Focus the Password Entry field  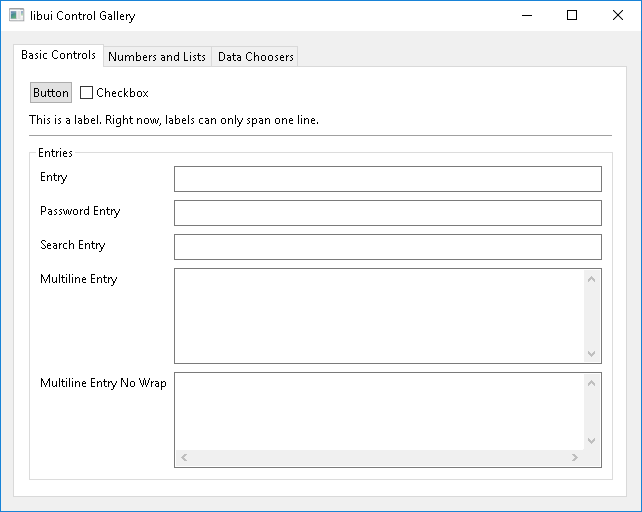pos(388,213)
